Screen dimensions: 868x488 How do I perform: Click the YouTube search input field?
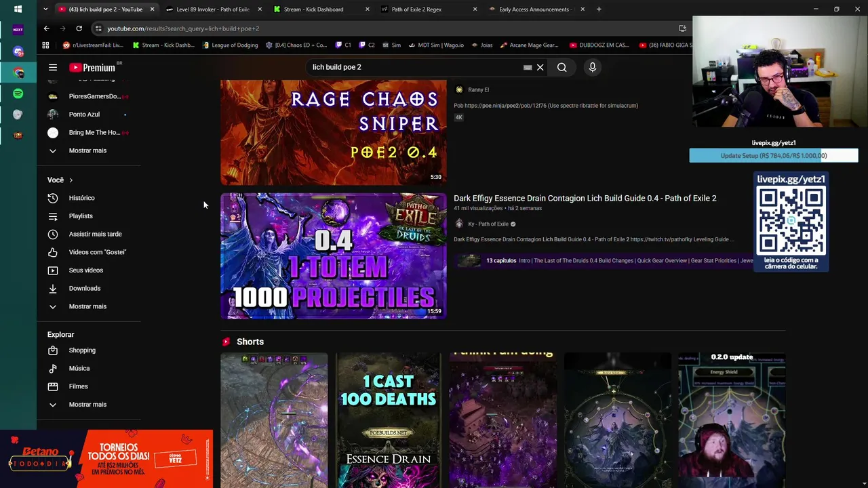(414, 67)
